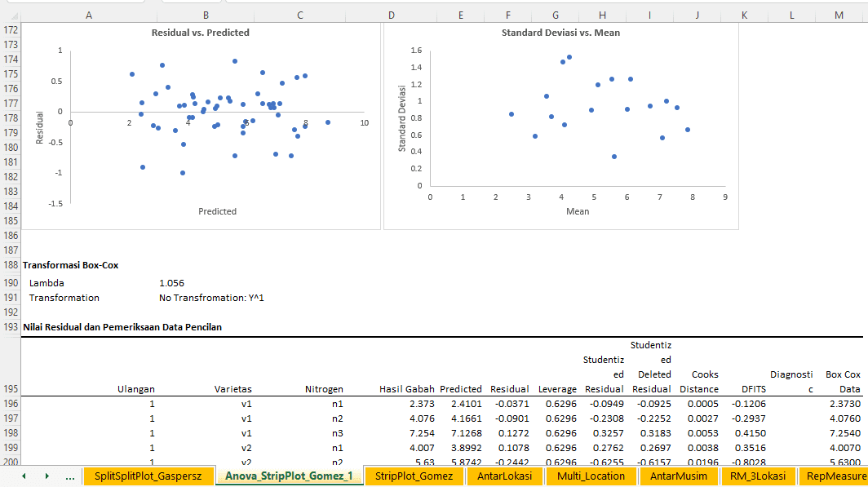Click the ellipsis to show hidden sheet tabs
Image resolution: width=868 pixels, height=487 pixels.
(69, 476)
